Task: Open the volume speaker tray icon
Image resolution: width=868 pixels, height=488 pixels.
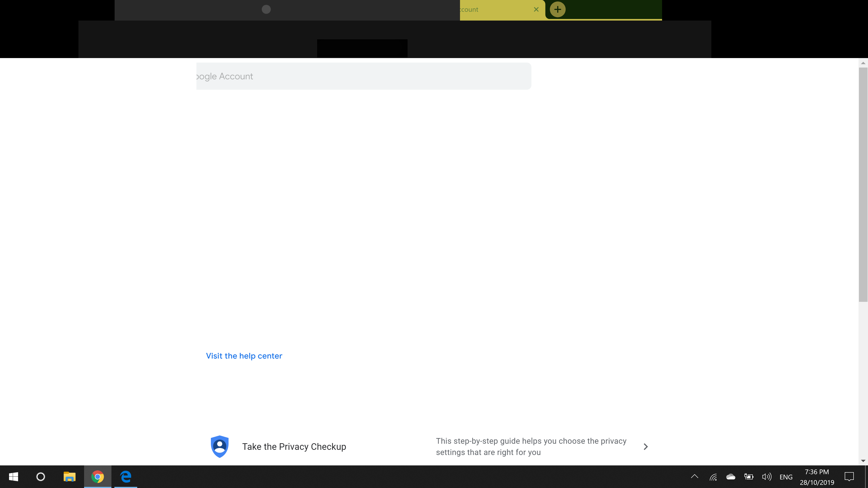Action: pos(767,476)
